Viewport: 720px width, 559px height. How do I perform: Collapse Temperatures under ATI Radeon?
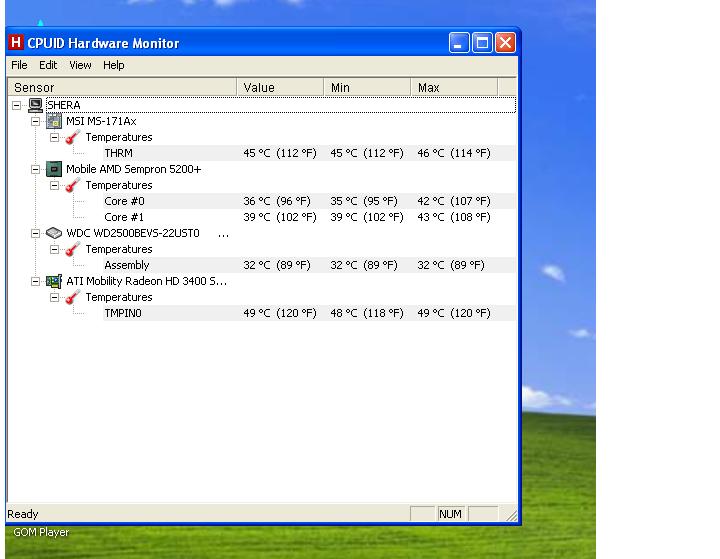point(54,297)
